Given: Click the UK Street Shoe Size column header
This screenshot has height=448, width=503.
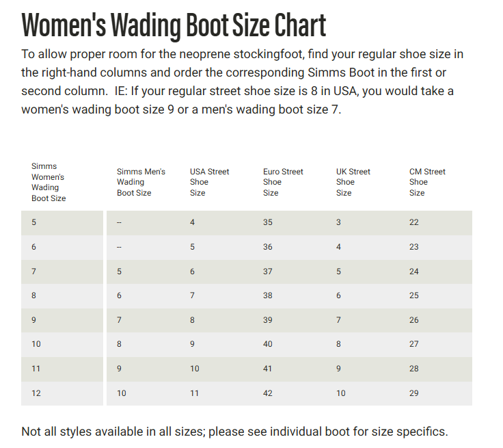Looking at the screenshot, I should [x=353, y=182].
